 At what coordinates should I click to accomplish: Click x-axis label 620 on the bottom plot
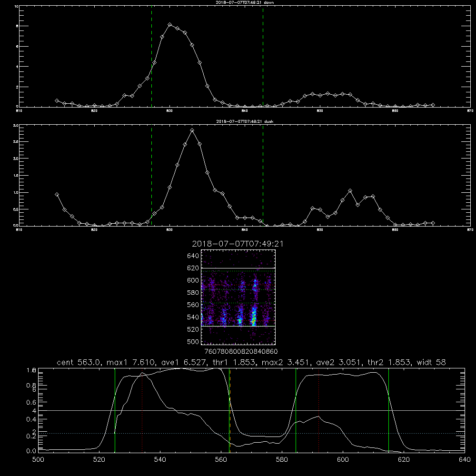coord(404,460)
